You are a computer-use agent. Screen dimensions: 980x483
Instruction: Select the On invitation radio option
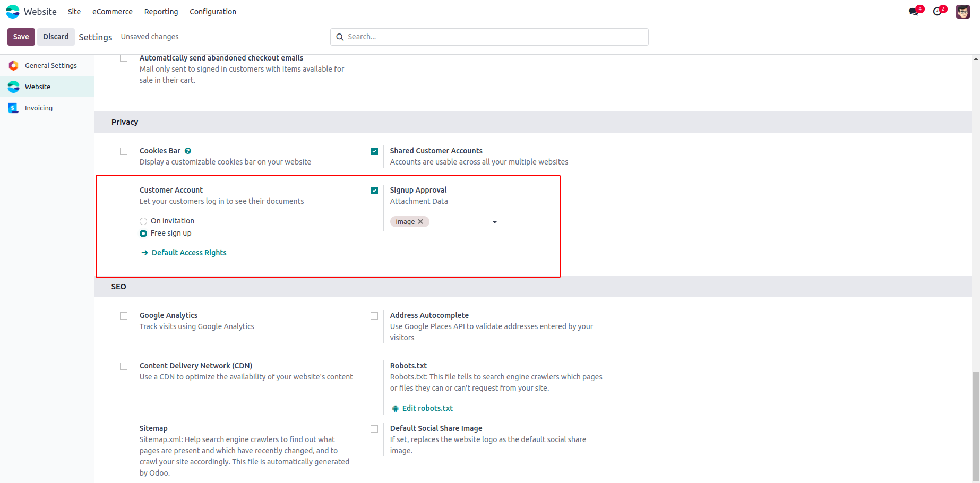pyautogui.click(x=143, y=221)
